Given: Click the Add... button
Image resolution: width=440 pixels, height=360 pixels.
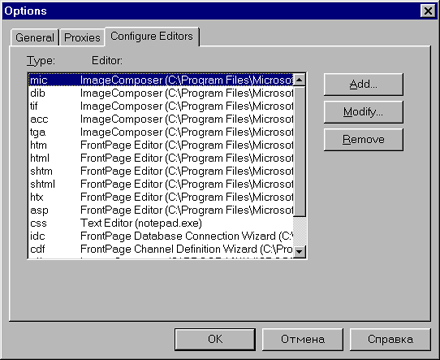Looking at the screenshot, I should click(x=363, y=84).
